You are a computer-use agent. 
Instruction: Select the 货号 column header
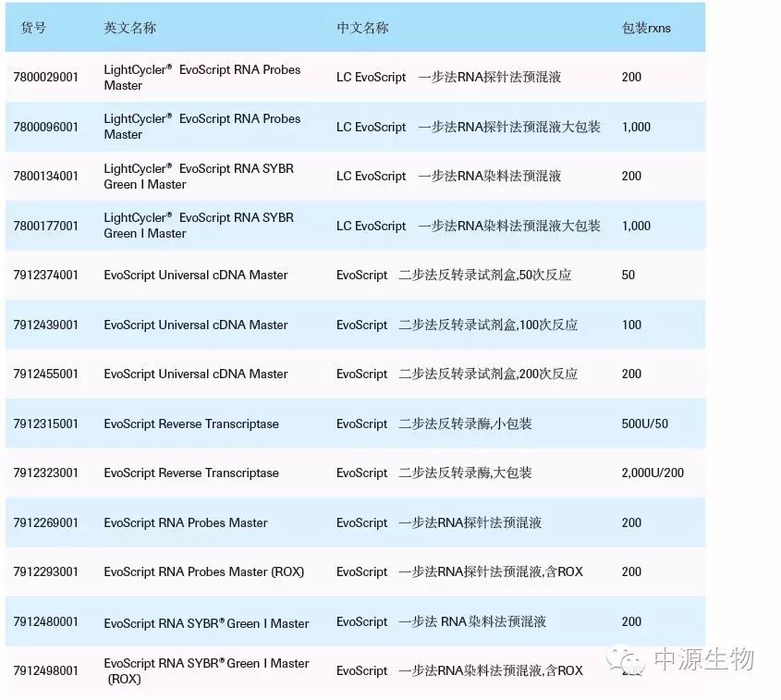tap(33, 28)
